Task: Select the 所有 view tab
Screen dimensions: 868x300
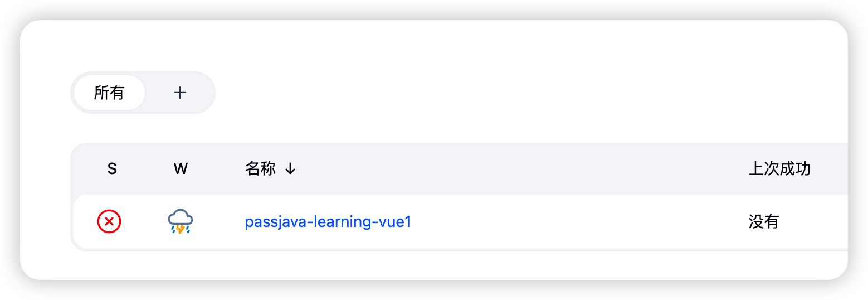Action: pos(109,93)
